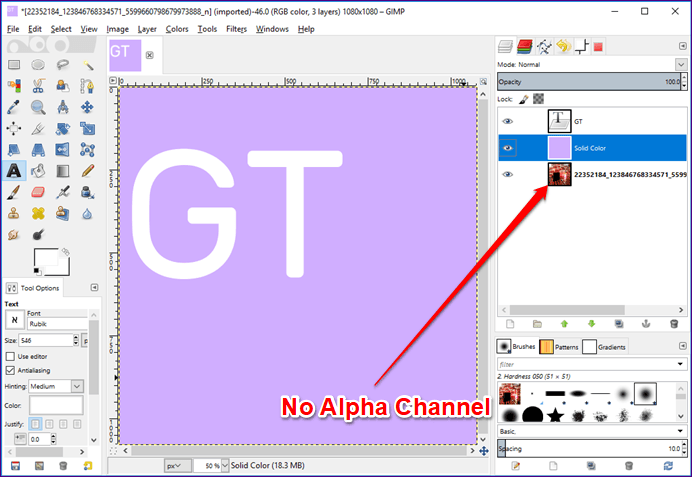Open the Brushes dock configuration menu arrow
Viewport: 692px width, 477px height.
[x=682, y=346]
